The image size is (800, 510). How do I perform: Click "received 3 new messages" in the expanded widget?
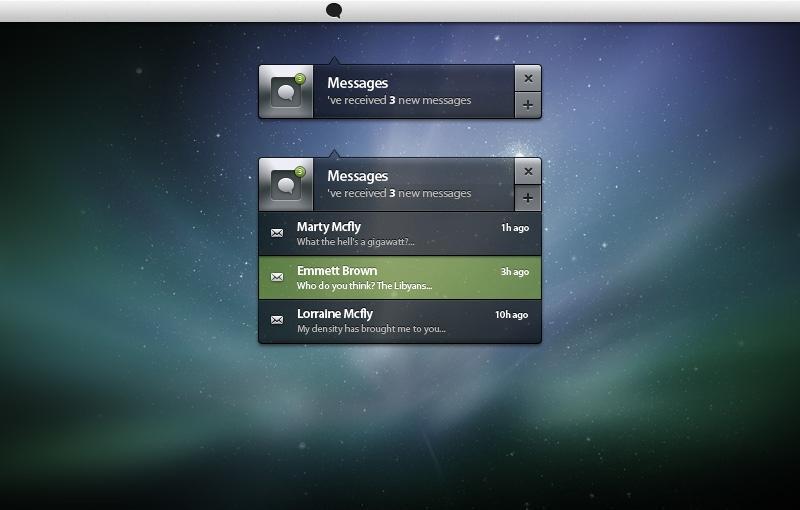pyautogui.click(x=399, y=193)
